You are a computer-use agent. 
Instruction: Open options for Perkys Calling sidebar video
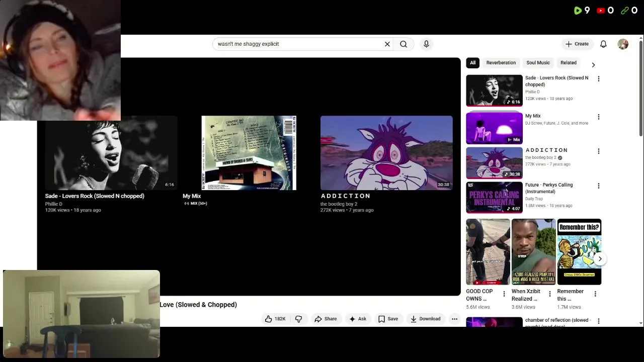point(599,186)
